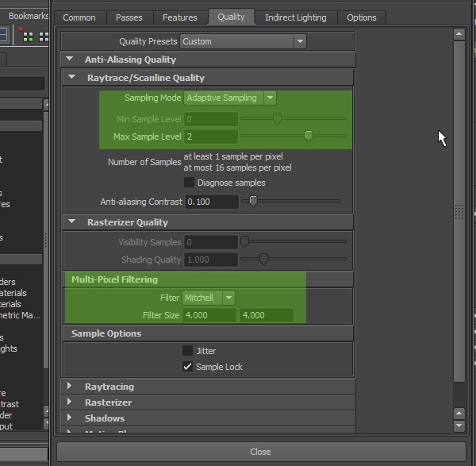476x466 pixels.
Task: Click the white grid icon beside it
Action: click(x=44, y=35)
